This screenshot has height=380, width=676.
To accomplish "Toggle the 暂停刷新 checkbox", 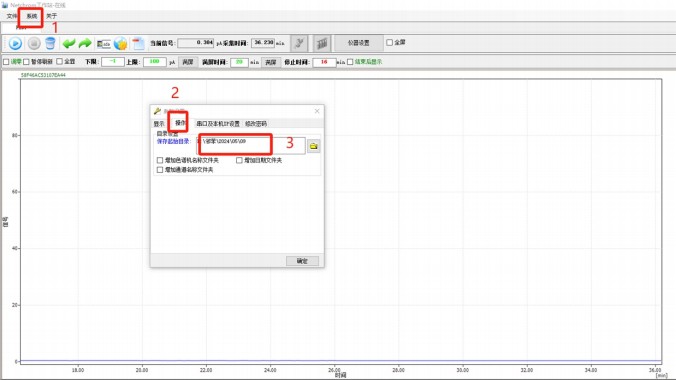I will pos(26,62).
